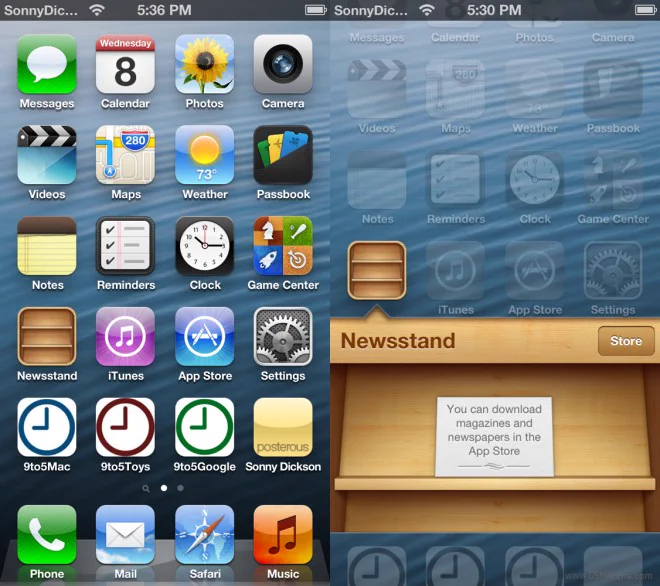Tap the second home page dot

pos(180,488)
